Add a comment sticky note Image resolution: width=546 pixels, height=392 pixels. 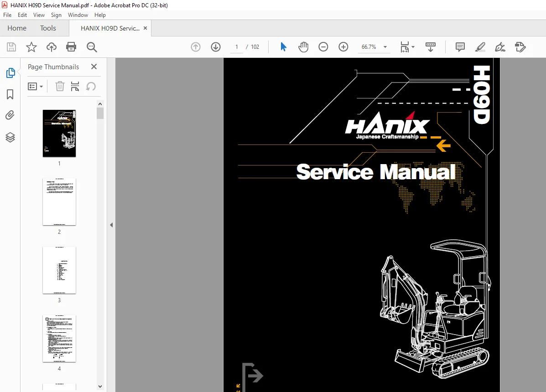point(460,47)
